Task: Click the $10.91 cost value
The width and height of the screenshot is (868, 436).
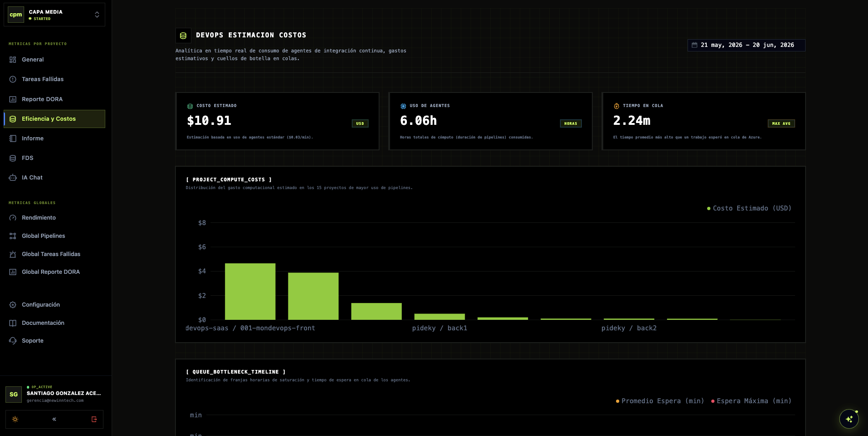Action: pyautogui.click(x=209, y=121)
